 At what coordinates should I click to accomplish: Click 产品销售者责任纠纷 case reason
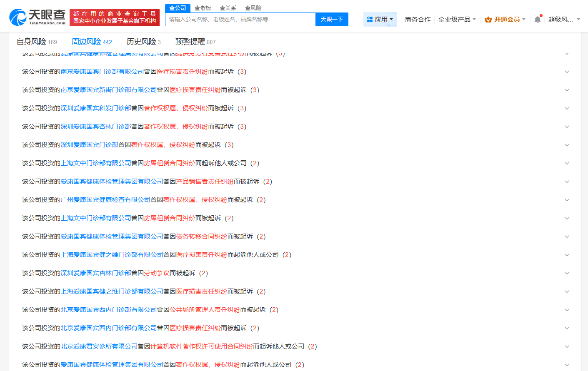point(205,182)
